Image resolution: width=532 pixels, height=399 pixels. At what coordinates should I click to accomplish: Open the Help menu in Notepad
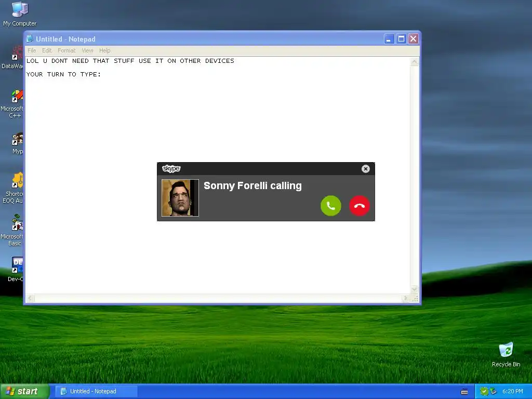point(105,50)
